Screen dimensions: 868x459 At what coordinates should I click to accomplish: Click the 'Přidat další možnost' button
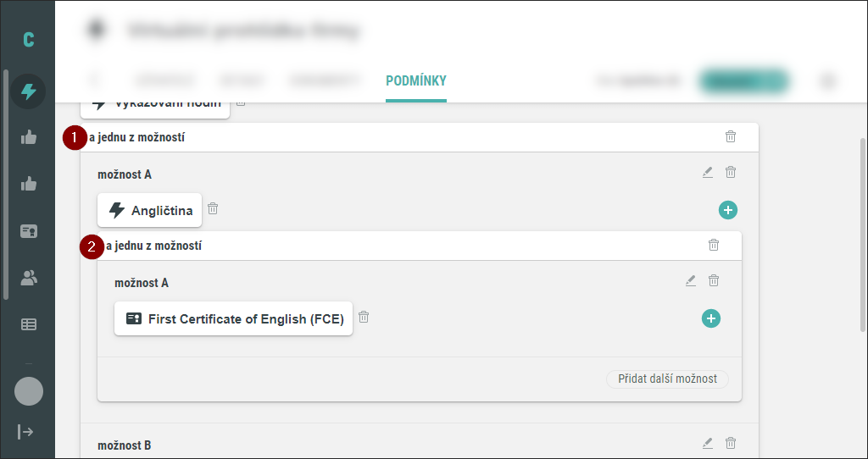click(x=667, y=379)
